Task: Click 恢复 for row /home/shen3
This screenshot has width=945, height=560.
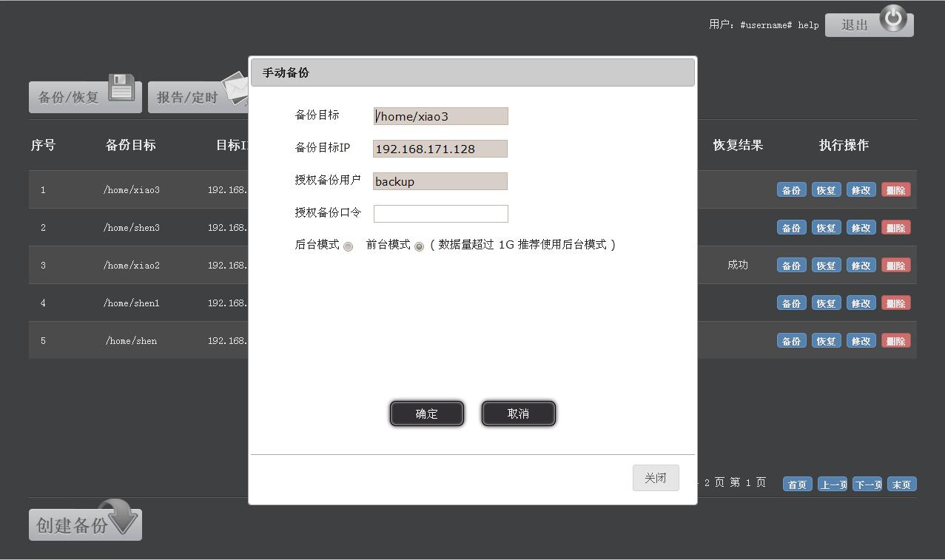Action: [x=826, y=228]
